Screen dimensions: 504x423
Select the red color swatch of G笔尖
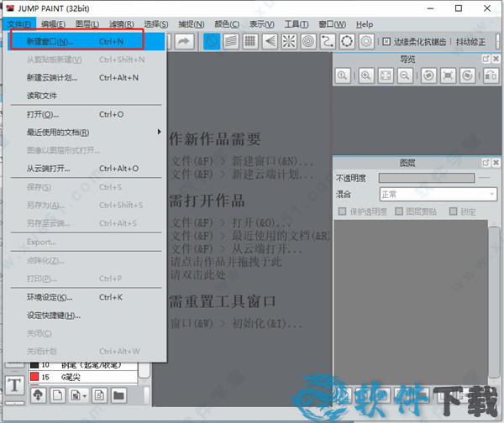tap(34, 377)
